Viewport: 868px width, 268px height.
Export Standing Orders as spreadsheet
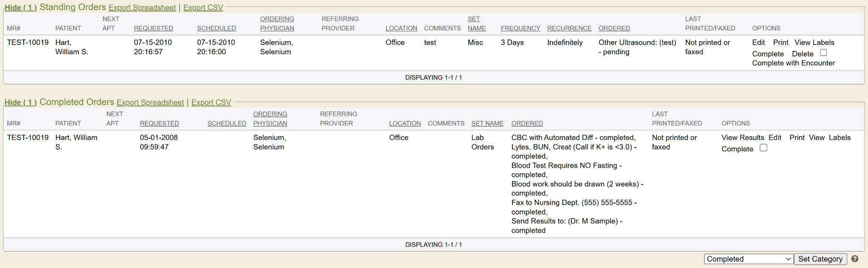coord(142,8)
